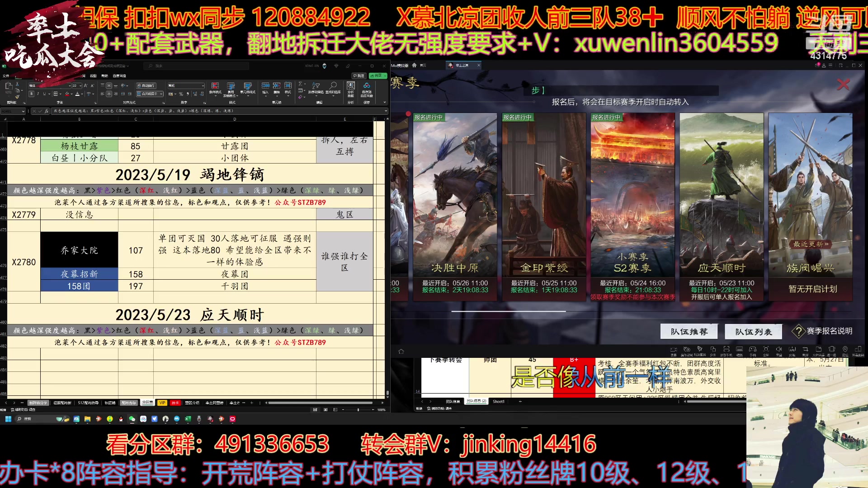Screen dimensions: 868x488
Task: Click the Comments (批注) button
Action: (x=359, y=75)
